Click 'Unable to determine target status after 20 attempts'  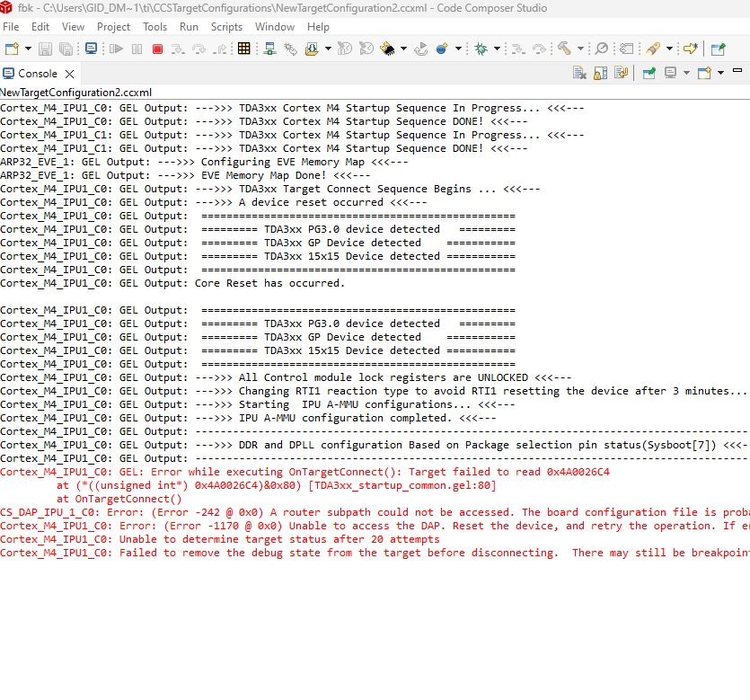coord(220,539)
